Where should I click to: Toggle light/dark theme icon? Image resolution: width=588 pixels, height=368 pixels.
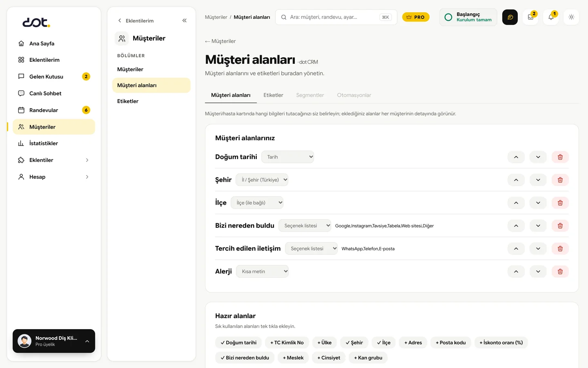coord(571,17)
